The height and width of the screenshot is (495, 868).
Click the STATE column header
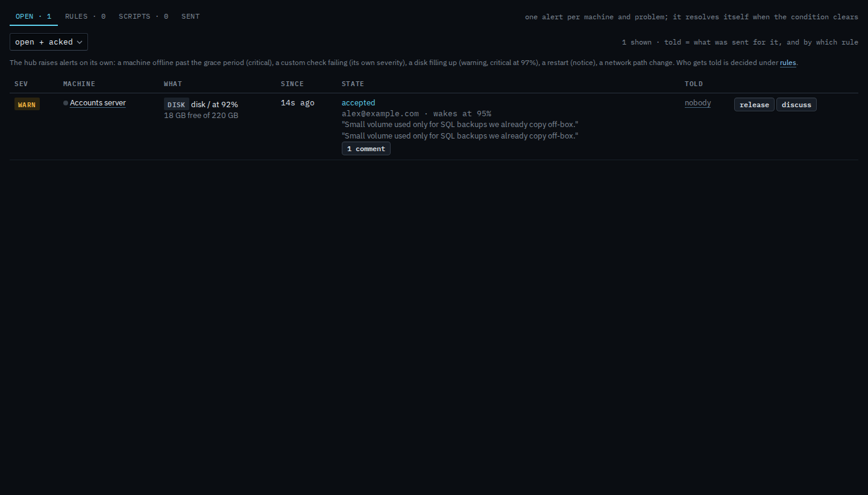(353, 84)
